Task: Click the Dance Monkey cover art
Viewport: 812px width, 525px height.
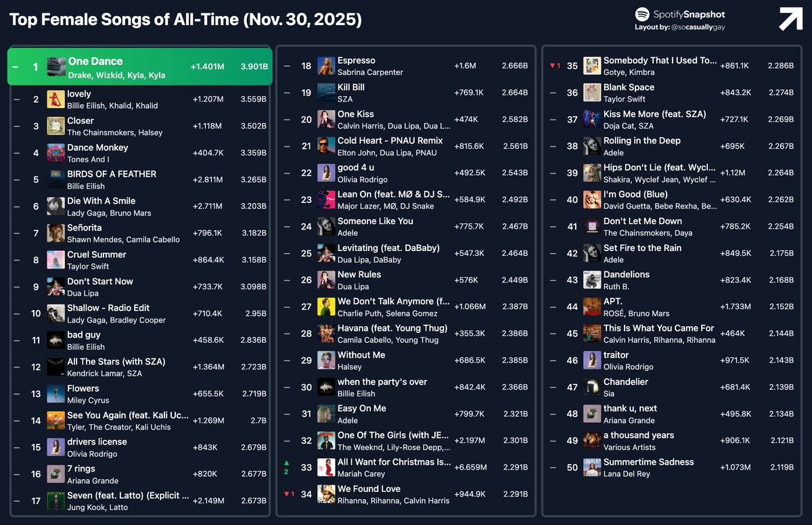Action: click(x=56, y=153)
